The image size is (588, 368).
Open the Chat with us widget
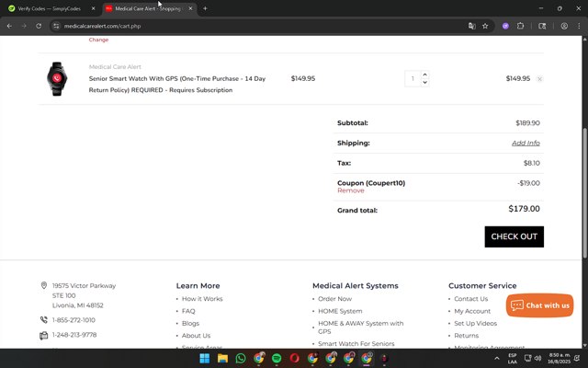(539, 305)
